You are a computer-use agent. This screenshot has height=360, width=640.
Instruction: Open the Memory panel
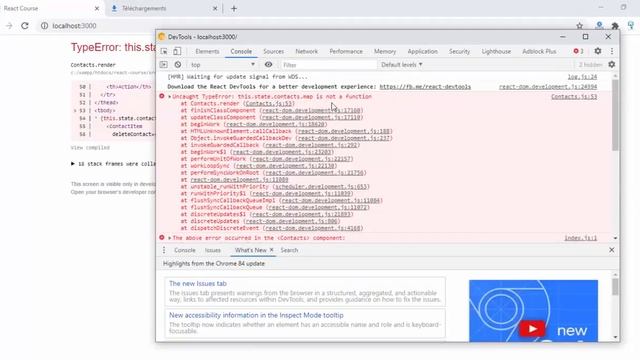pyautogui.click(x=385, y=51)
